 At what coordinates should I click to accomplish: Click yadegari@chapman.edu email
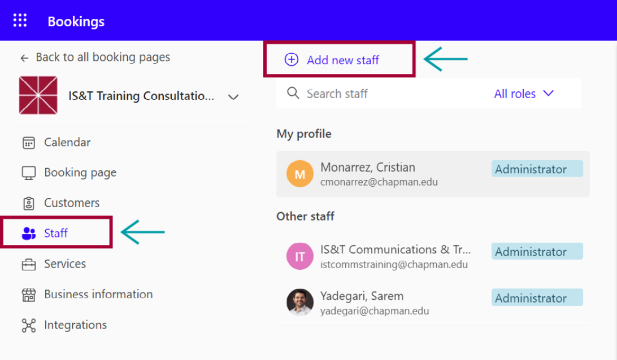point(375,311)
